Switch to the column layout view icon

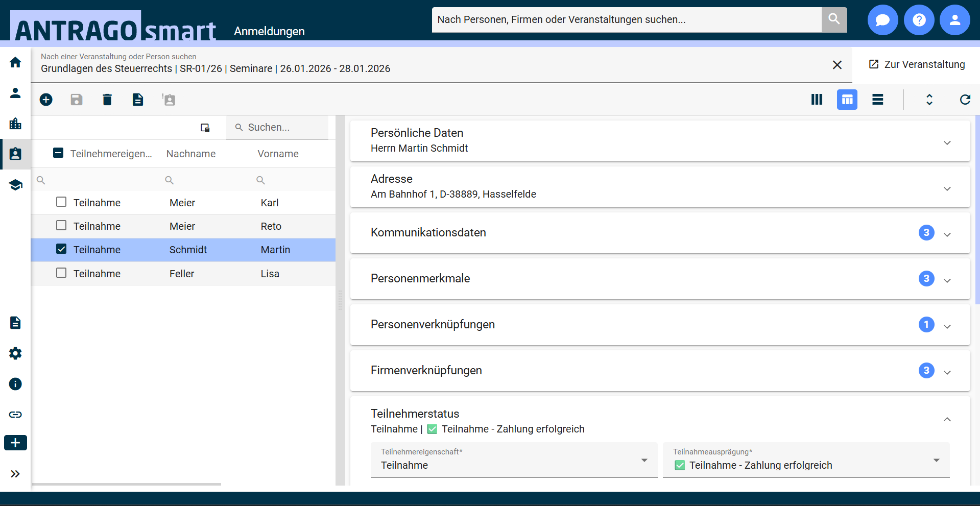click(817, 100)
